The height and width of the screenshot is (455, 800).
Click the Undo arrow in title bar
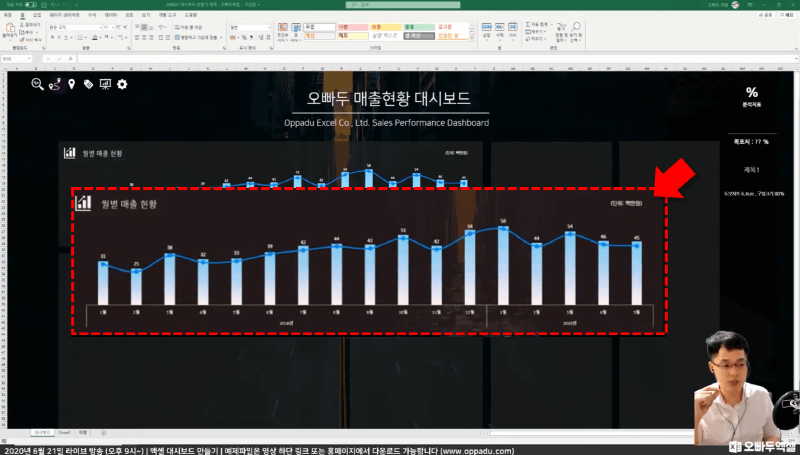coord(53,5)
